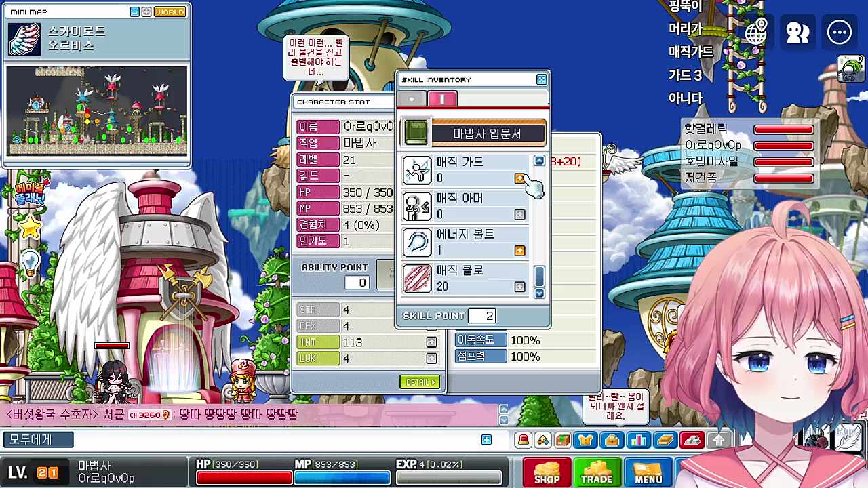
Task: Click the 호밍미사일 party member HP bar
Action: [784, 162]
